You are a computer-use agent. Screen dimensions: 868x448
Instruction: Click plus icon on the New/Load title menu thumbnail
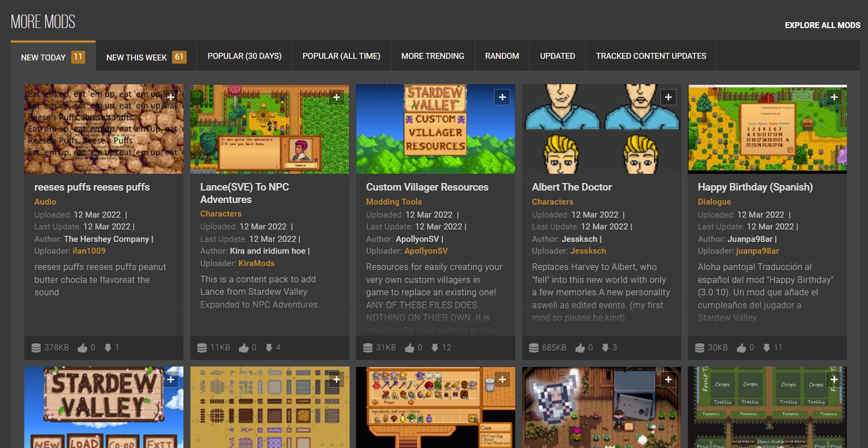click(170, 380)
